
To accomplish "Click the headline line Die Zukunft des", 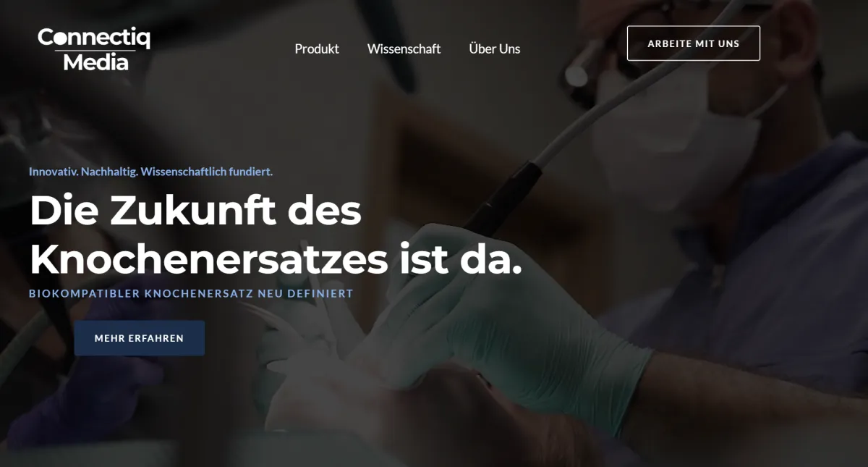I will pos(195,211).
